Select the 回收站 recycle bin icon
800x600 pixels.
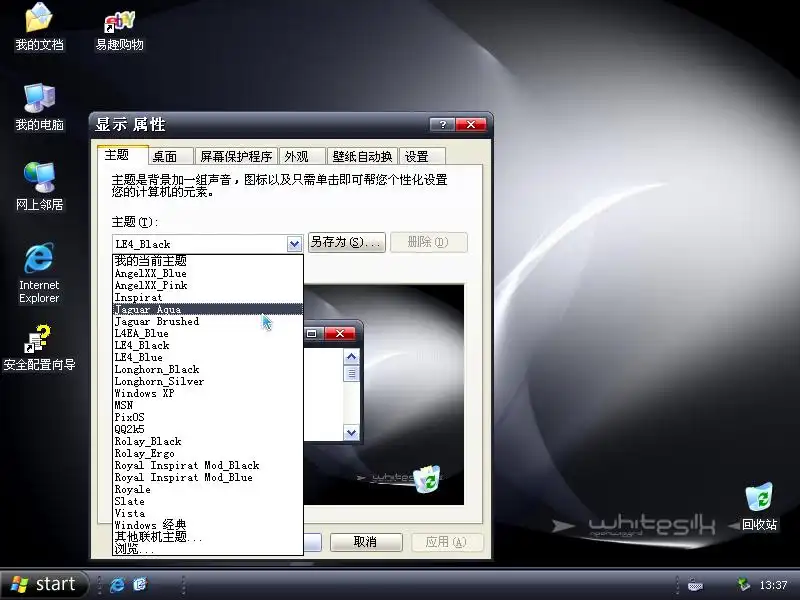(x=759, y=507)
